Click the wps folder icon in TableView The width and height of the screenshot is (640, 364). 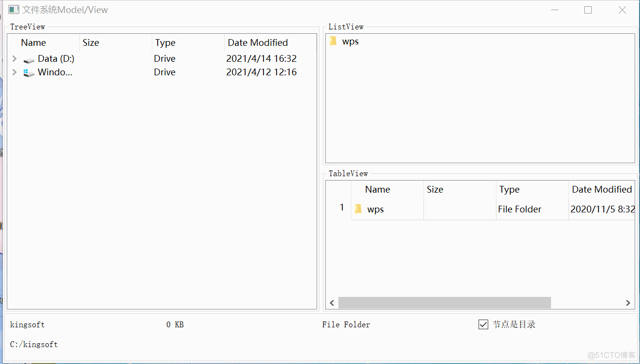(358, 209)
